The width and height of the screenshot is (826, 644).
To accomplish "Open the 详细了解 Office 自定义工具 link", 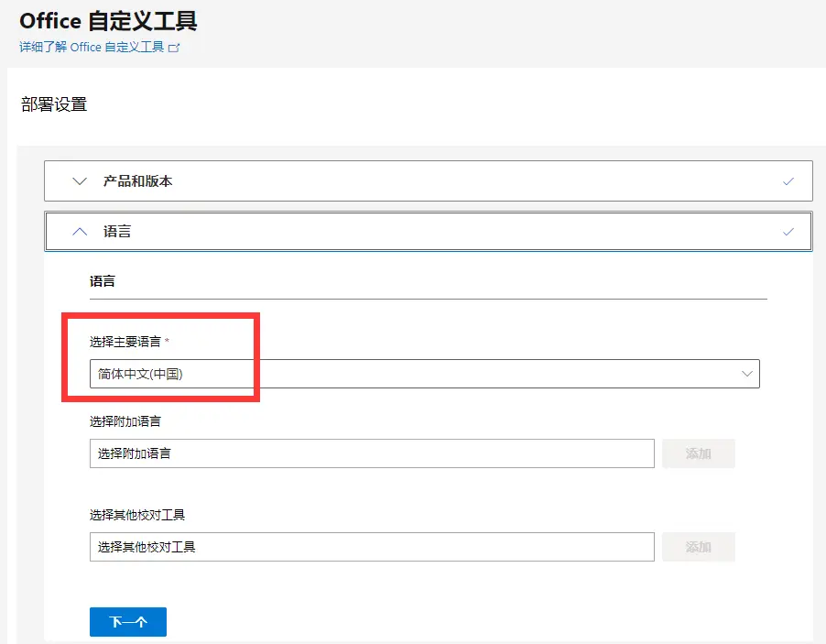I will point(92,48).
